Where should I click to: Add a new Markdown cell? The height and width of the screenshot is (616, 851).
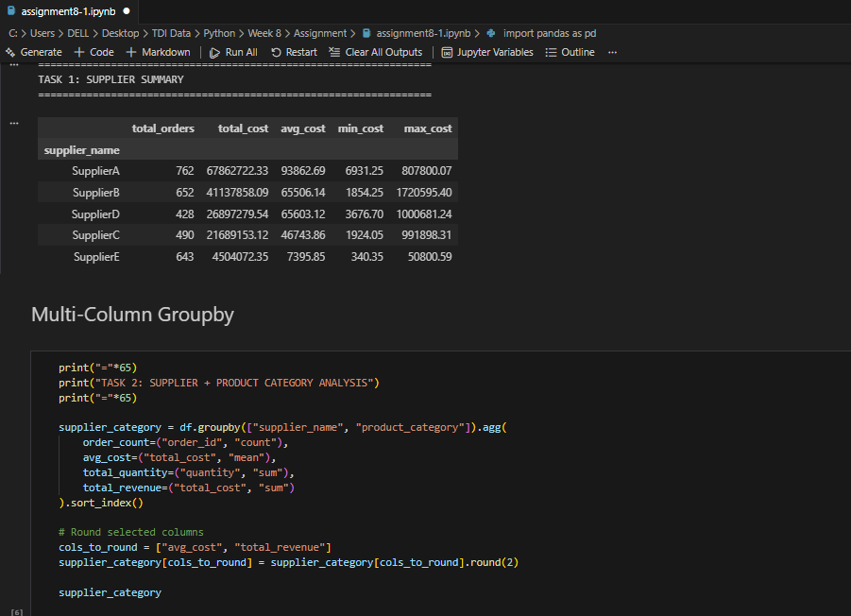click(159, 53)
